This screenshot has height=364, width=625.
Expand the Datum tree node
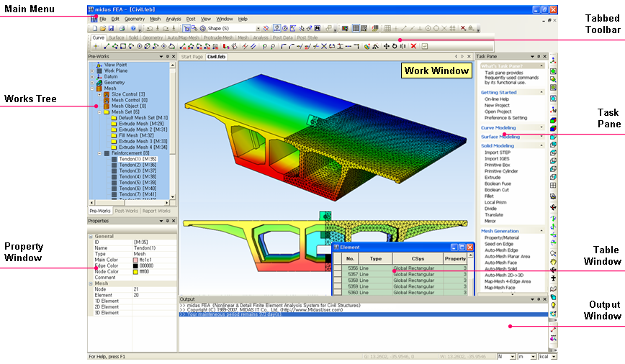[x=92, y=77]
